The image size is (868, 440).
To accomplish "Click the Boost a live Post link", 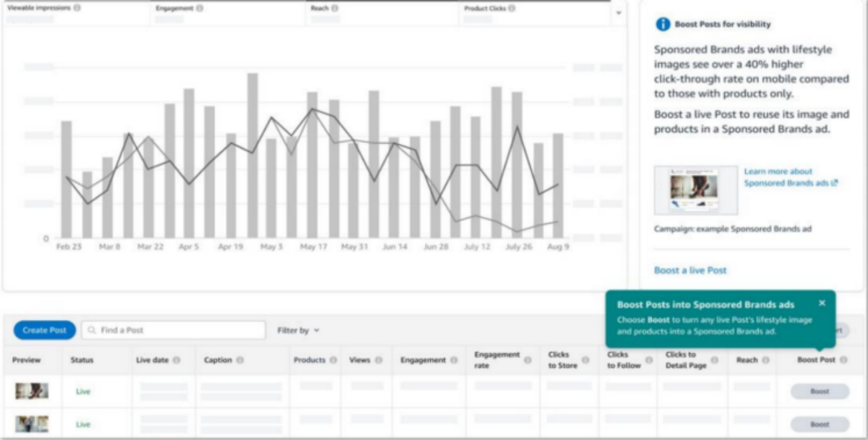I will (x=690, y=270).
